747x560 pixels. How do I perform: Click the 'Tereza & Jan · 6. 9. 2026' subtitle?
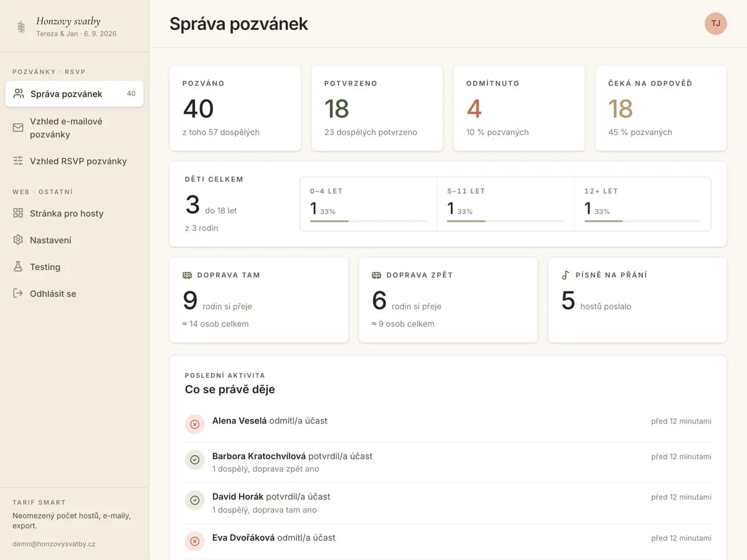[x=76, y=34]
